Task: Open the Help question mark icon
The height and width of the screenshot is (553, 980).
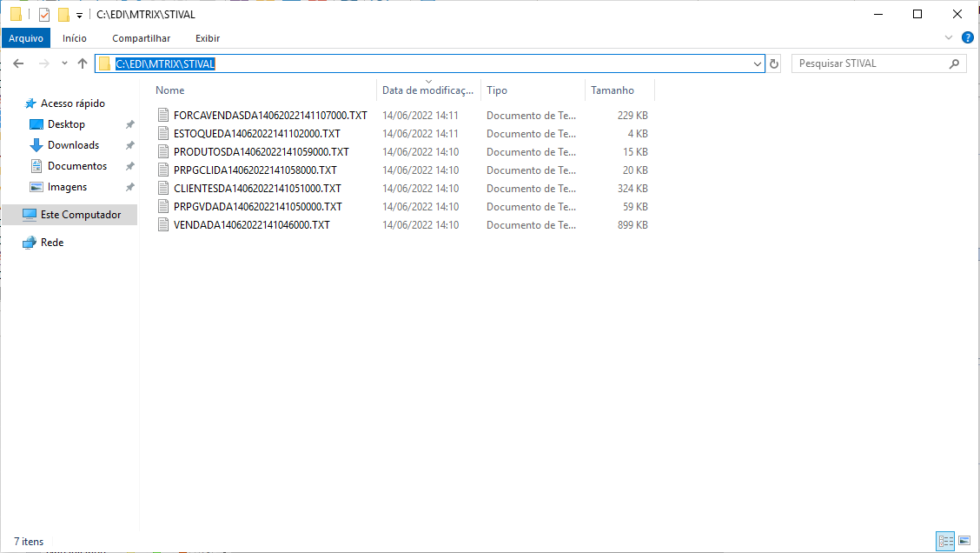Action: pos(968,37)
